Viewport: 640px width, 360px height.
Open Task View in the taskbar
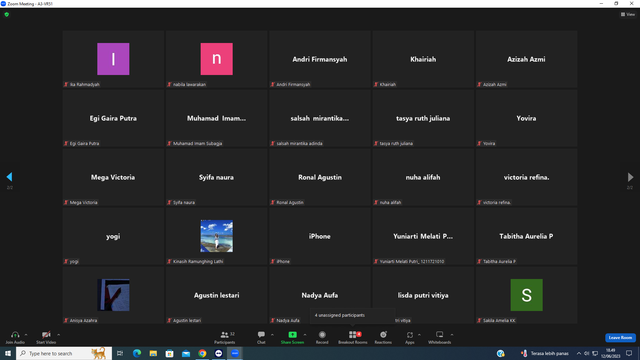coord(120,353)
